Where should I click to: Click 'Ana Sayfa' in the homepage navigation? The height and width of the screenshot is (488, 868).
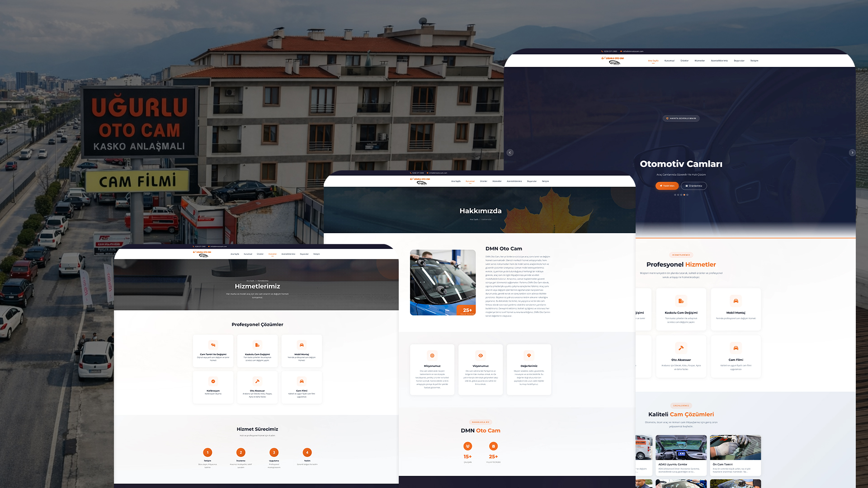click(653, 61)
